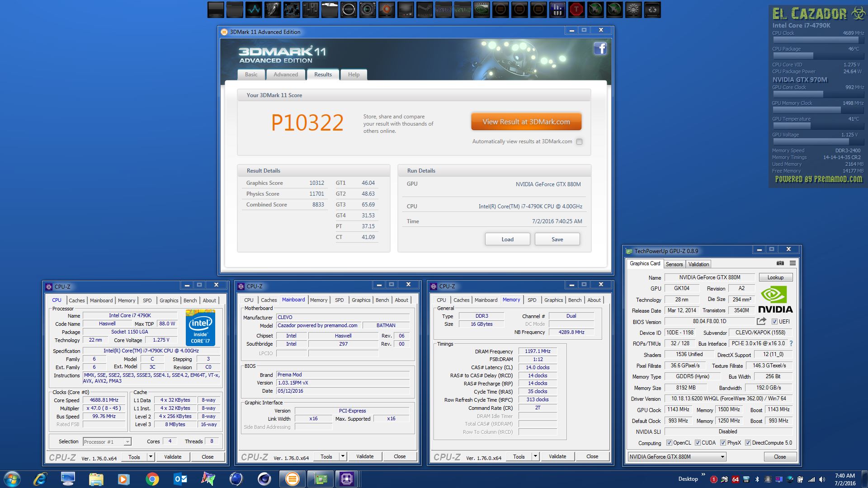Screen dimensions: 868x488
Task: Open Caches tab in CPU-Z CPU window
Action: (76, 300)
